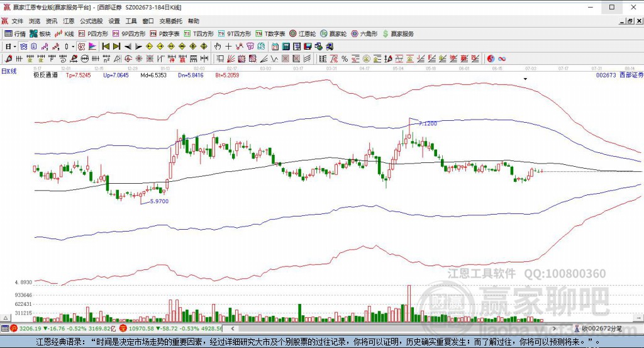Click the Dn=5.8416 value

(x=191, y=75)
